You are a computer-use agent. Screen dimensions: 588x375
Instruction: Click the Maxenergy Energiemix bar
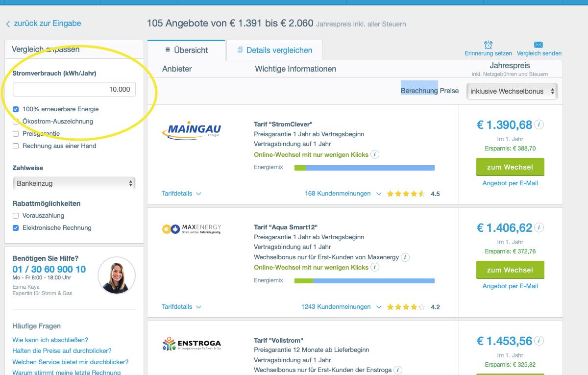pos(365,281)
